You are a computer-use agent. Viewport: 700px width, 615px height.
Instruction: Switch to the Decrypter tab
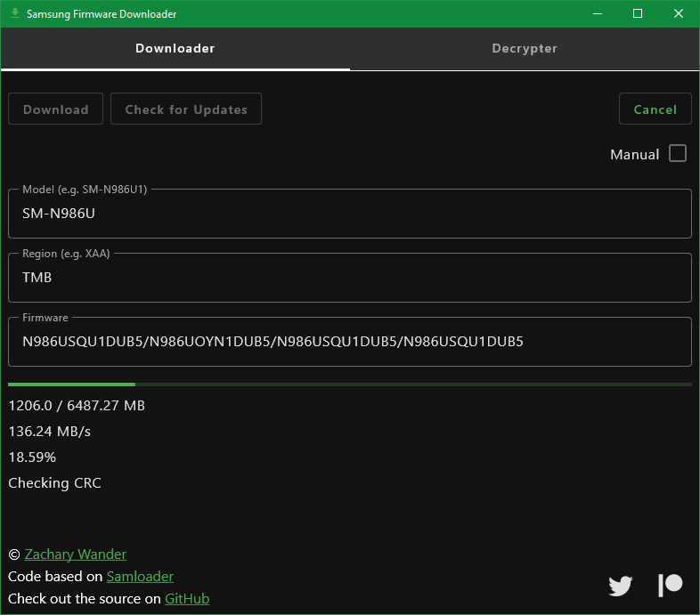coord(525,48)
